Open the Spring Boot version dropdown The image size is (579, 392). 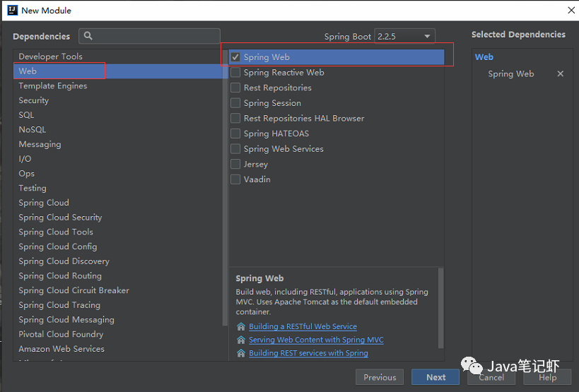404,36
